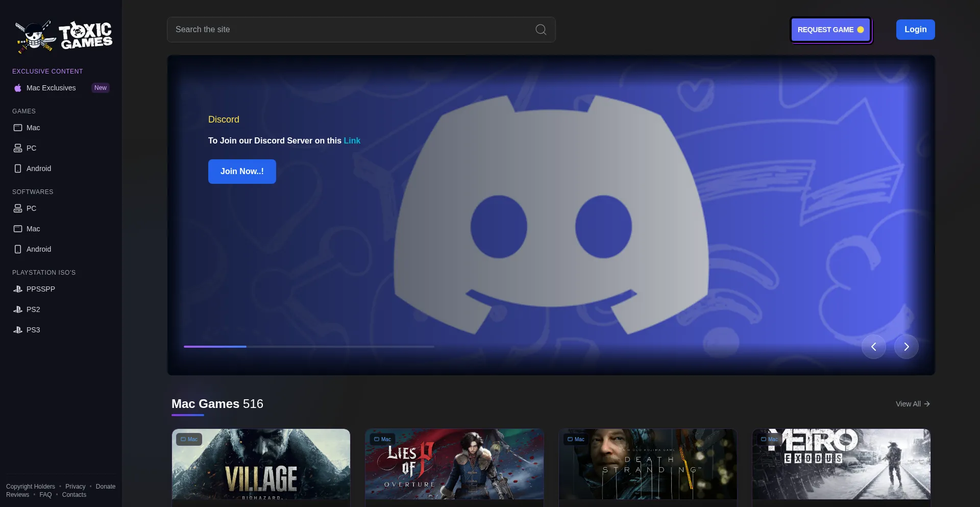Select the PPSSPP PlayStation icon
Screen dimensions: 980x507
tap(17, 288)
